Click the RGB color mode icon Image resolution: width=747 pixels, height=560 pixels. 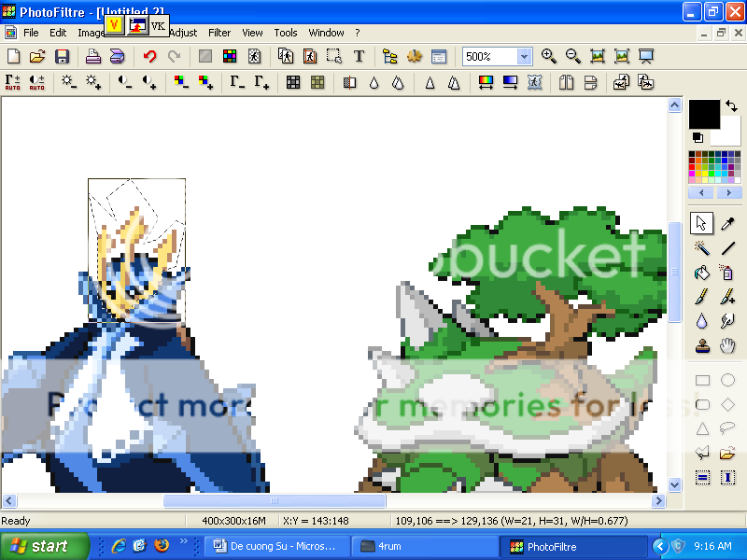click(x=230, y=56)
